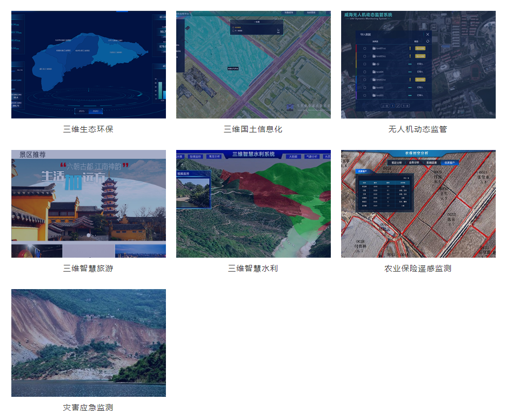Go to page 2 in import dialog
Image resolution: width=505 pixels, height=420 pixels.
tap(398, 106)
